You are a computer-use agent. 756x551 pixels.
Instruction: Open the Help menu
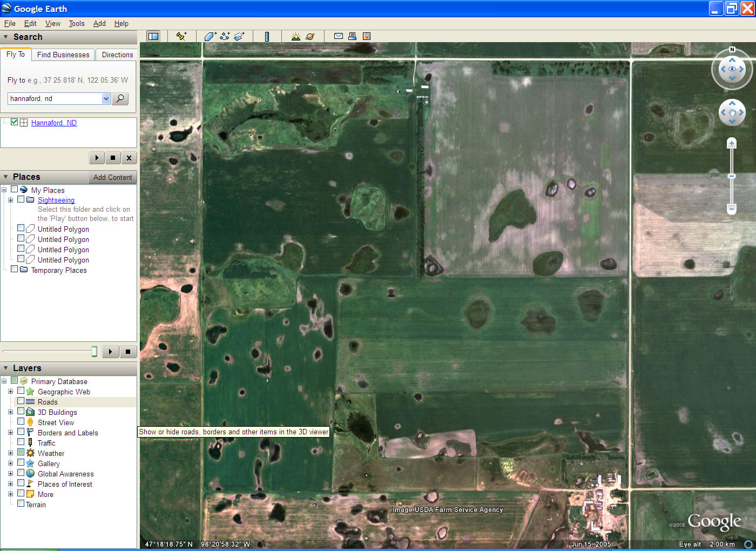[x=122, y=23]
